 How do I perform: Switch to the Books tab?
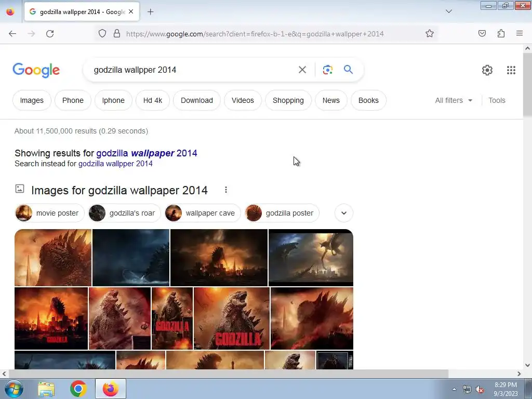tap(368, 100)
